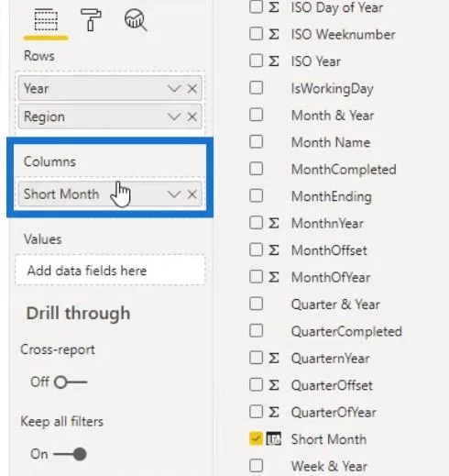Remove Year field from Rows
449x476 pixels.
coord(192,89)
